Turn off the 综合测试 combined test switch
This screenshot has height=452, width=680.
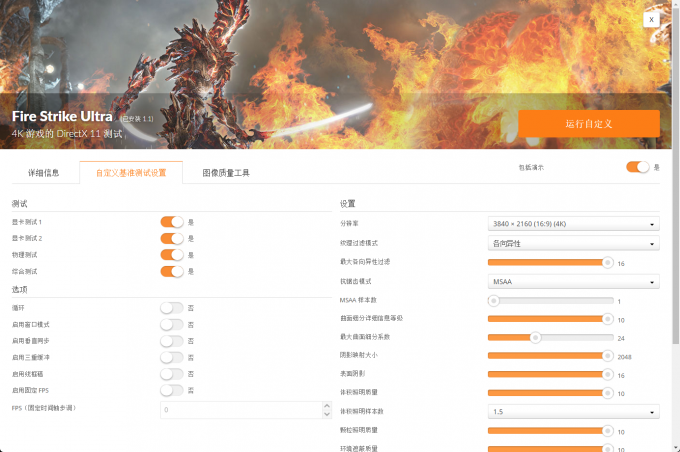coord(172,272)
